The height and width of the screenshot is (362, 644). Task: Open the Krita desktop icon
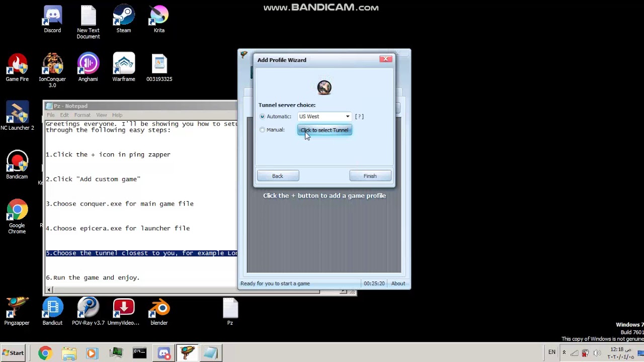[159, 19]
